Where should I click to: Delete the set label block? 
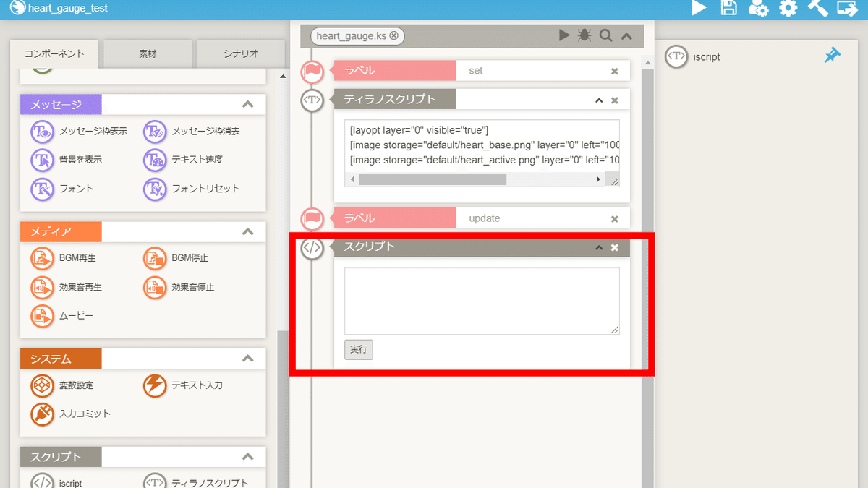tap(615, 71)
